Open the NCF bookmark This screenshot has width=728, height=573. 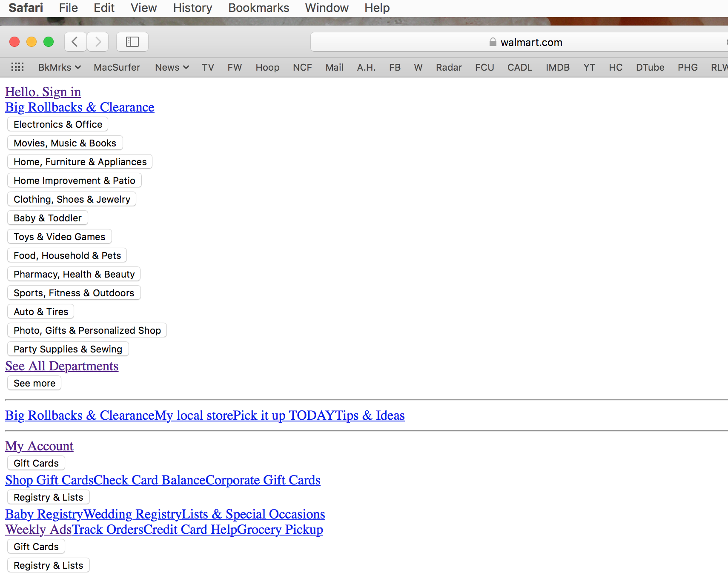coord(303,67)
